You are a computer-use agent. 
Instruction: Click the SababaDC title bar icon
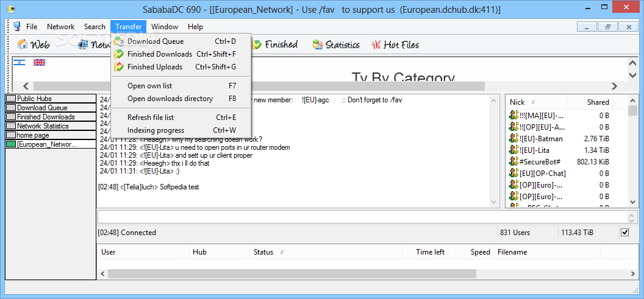(x=12, y=9)
